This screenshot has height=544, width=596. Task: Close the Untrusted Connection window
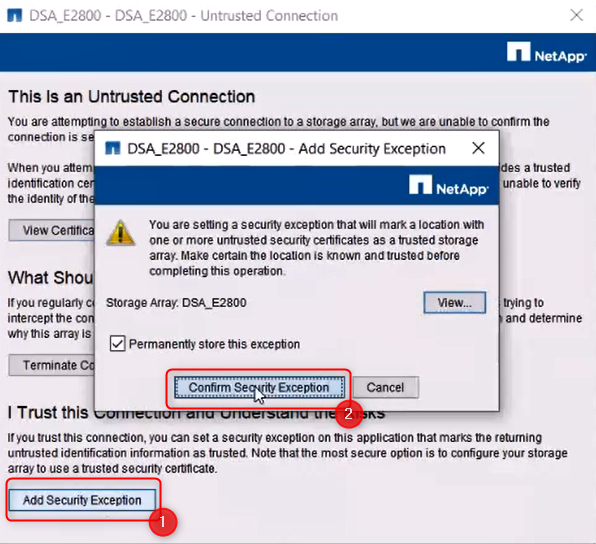pyautogui.click(x=577, y=15)
